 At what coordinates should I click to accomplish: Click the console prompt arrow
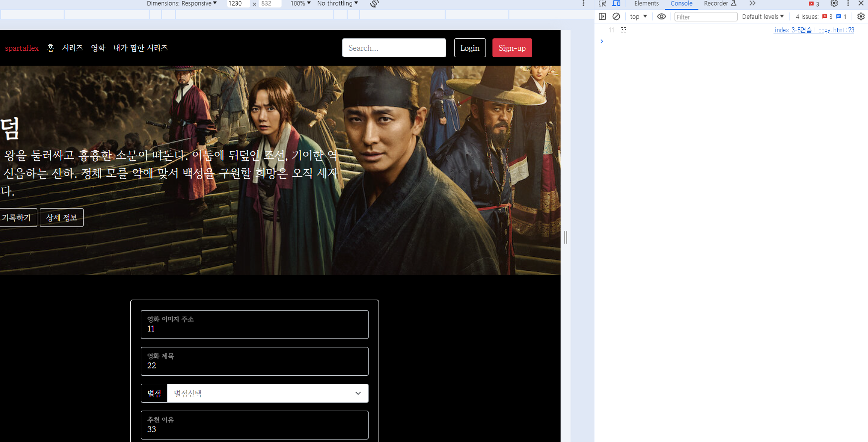click(x=601, y=41)
